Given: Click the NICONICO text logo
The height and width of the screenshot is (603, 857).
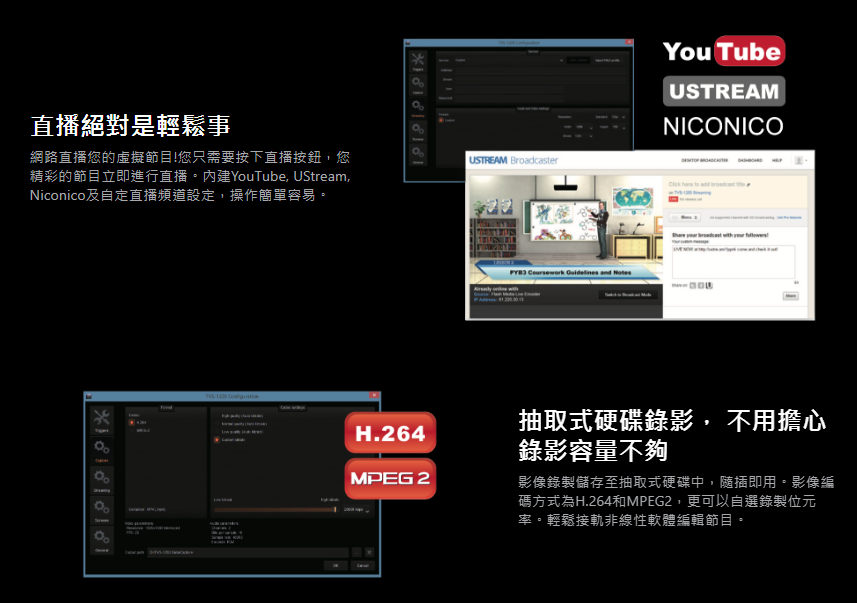Looking at the screenshot, I should 723,126.
